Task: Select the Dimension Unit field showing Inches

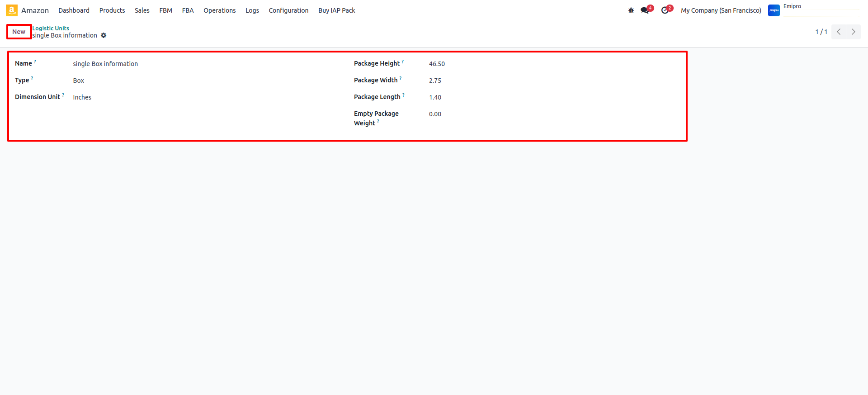Action: click(x=82, y=97)
